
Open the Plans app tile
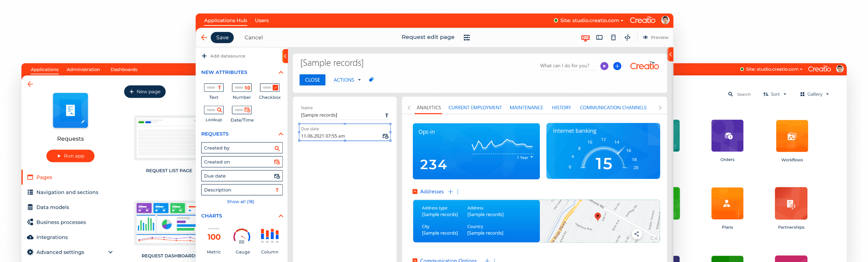pos(727,203)
